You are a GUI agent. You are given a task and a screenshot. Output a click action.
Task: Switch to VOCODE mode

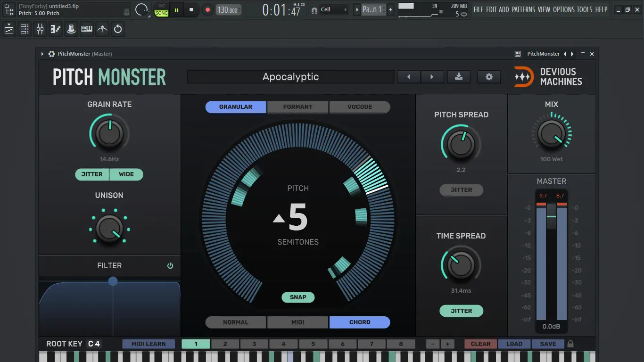(x=359, y=107)
